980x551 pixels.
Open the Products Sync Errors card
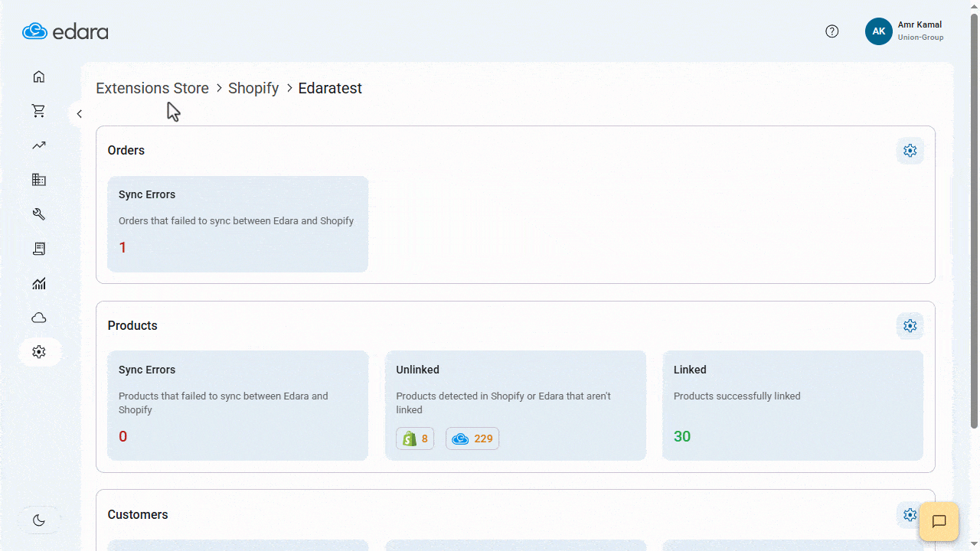tap(237, 406)
